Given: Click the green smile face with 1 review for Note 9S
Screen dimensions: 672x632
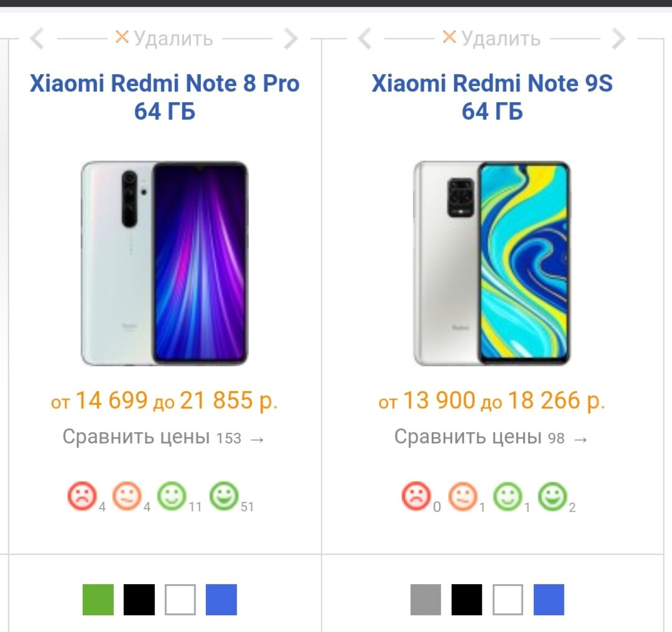Looking at the screenshot, I should click(508, 496).
